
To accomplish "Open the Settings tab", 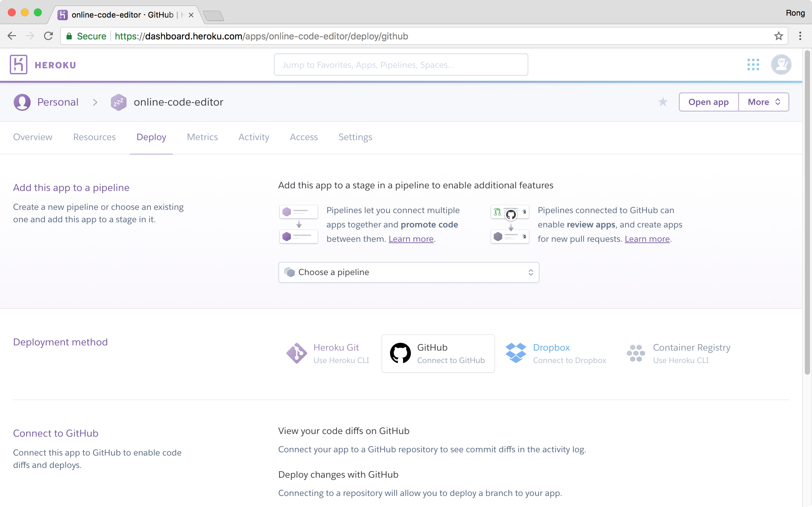I will pos(355,137).
